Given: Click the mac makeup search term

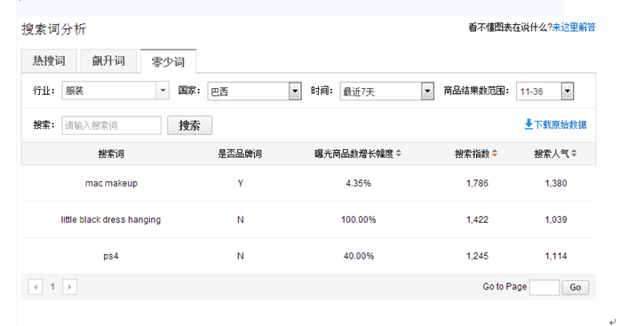Looking at the screenshot, I should (x=111, y=183).
